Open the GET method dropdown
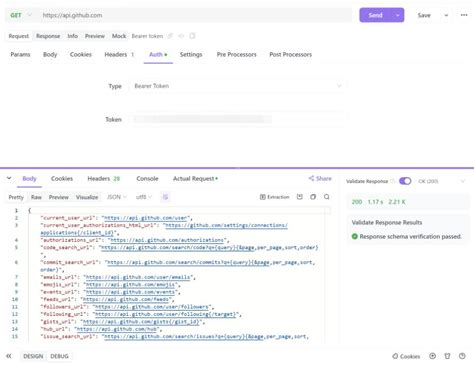This screenshot has width=474, height=365. 20,15
